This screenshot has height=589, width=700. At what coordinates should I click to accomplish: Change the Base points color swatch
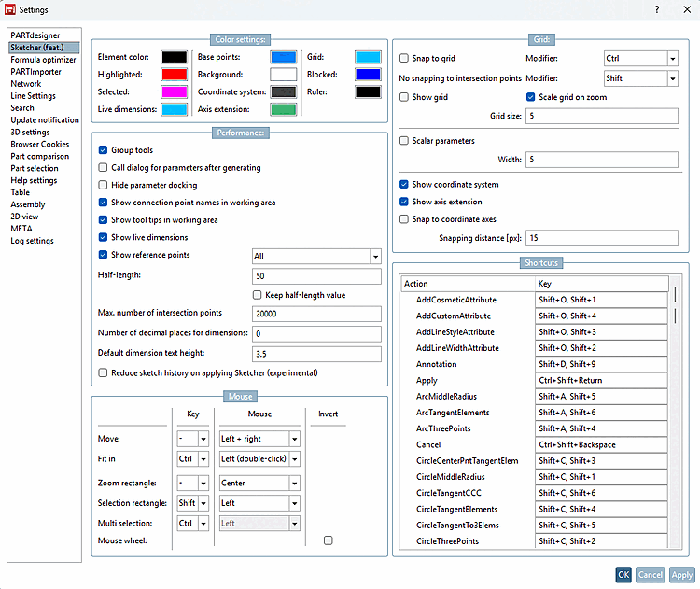click(x=284, y=57)
